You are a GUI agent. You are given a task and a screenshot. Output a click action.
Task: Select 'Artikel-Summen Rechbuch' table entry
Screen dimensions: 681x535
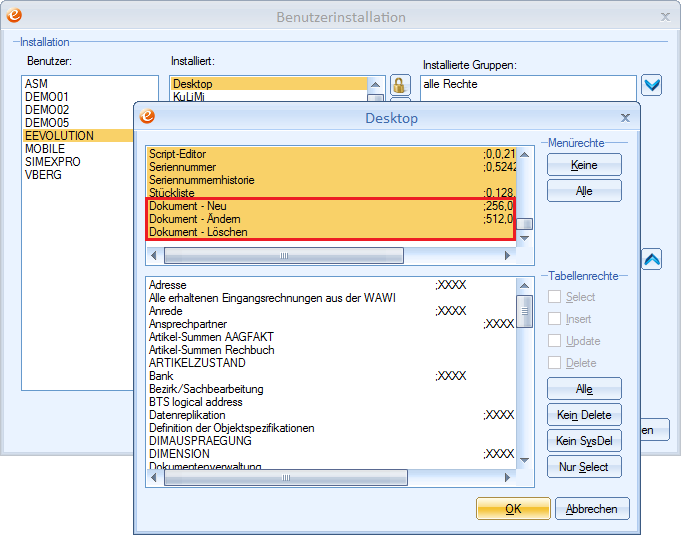331,350
